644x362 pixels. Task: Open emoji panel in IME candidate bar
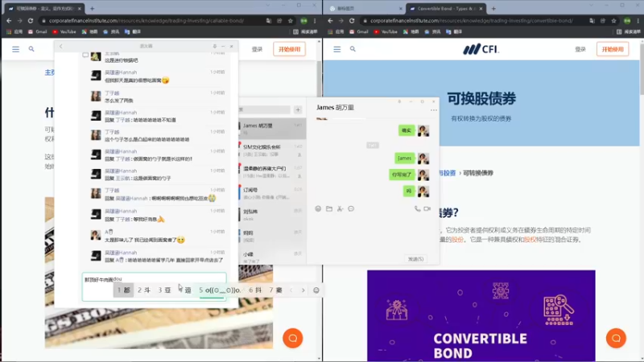pyautogui.click(x=316, y=290)
